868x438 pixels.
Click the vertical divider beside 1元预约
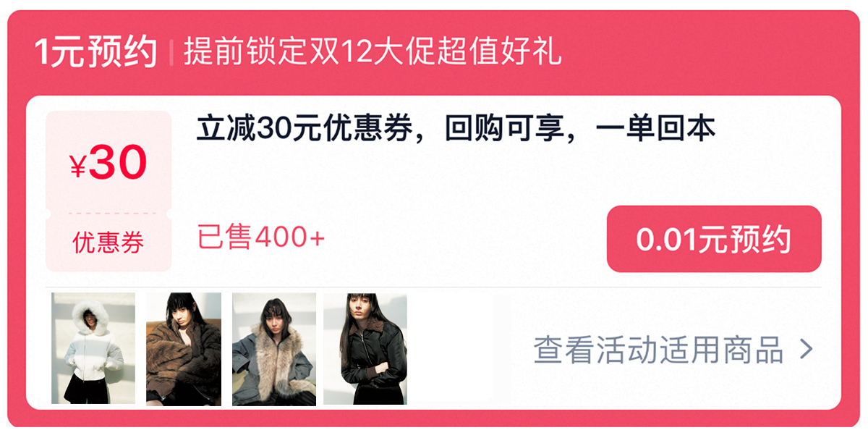(x=171, y=53)
